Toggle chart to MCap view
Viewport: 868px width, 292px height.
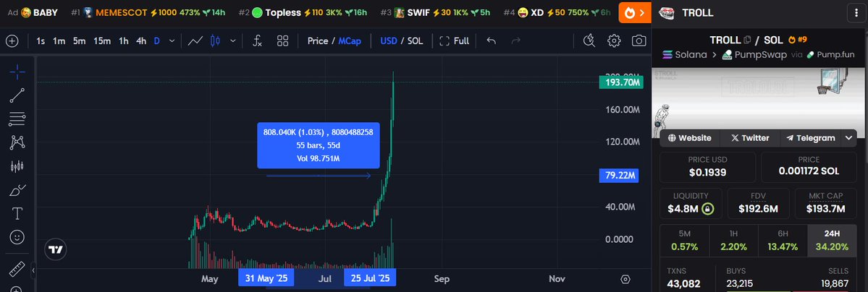[x=350, y=41]
